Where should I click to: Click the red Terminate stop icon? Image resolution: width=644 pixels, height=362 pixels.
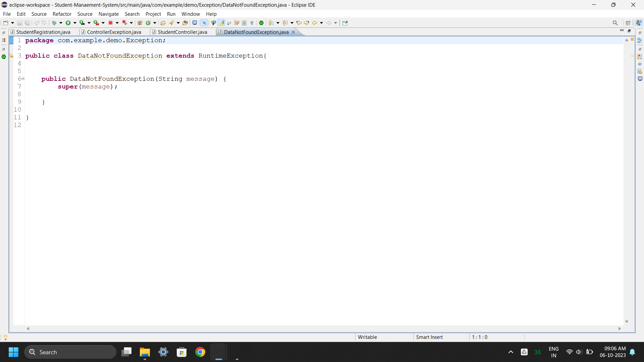tap(110, 23)
